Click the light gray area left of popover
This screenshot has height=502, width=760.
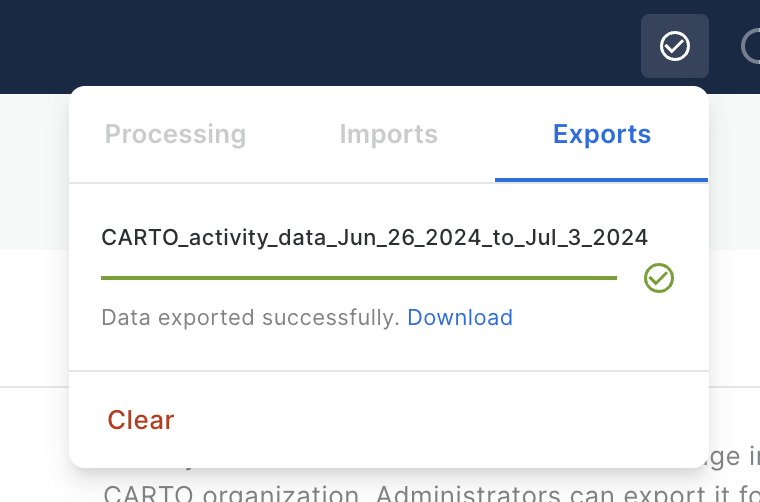point(32,170)
